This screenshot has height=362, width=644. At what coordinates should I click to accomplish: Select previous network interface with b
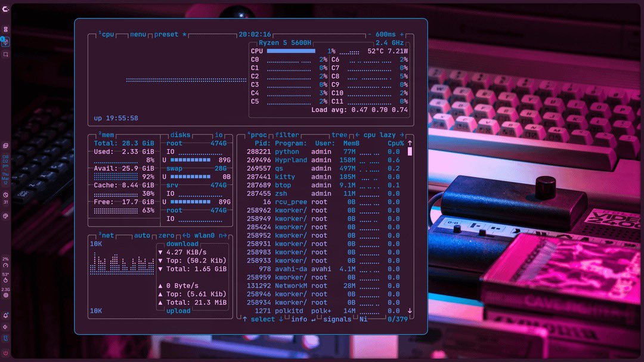click(187, 236)
